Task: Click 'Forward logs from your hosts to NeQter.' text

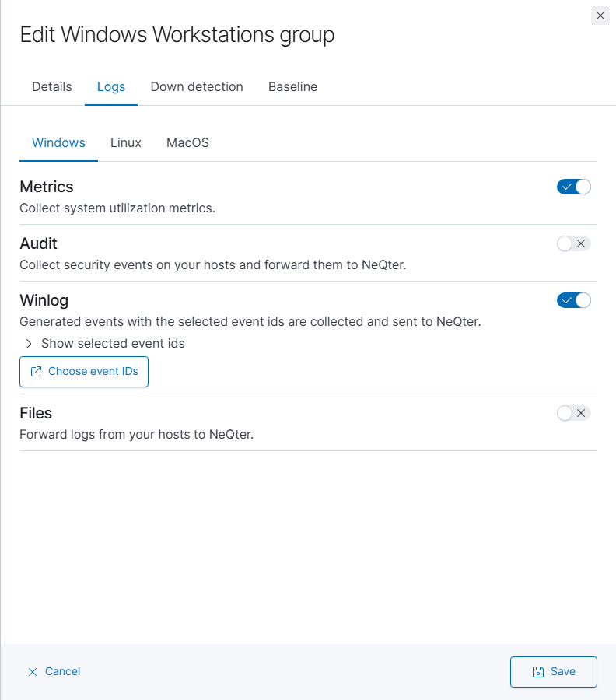Action: 137,434
